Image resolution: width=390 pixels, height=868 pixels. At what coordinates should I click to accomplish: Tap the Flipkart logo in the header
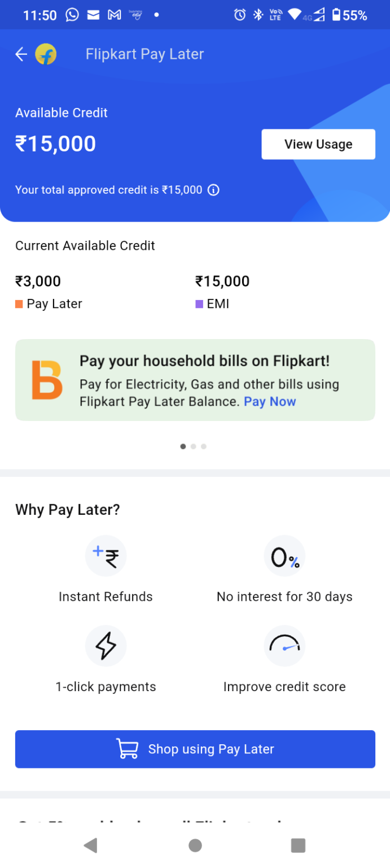tap(46, 54)
